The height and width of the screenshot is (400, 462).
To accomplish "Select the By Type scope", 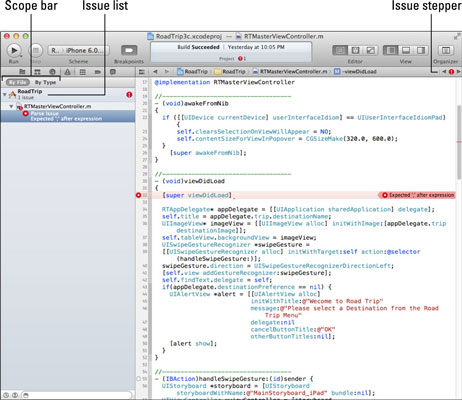I will [45, 82].
